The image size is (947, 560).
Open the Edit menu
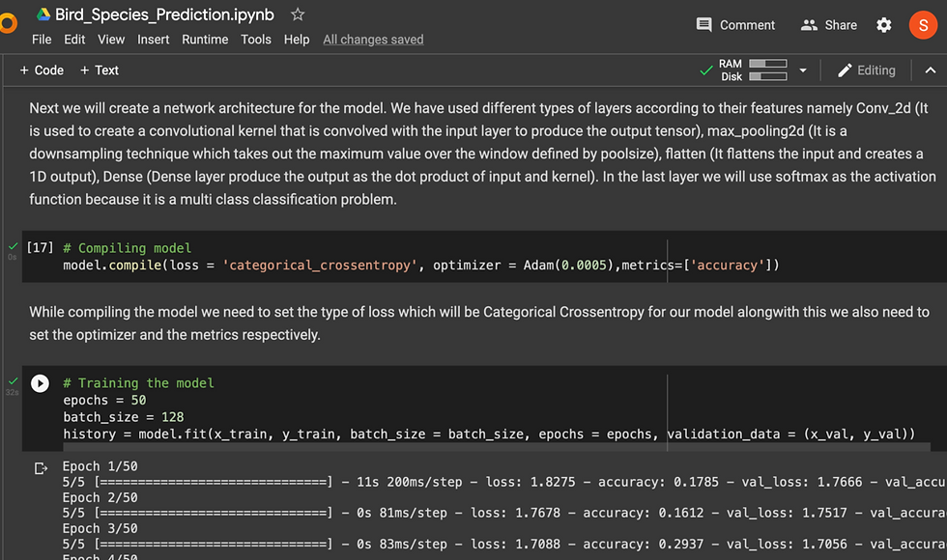[x=74, y=40]
